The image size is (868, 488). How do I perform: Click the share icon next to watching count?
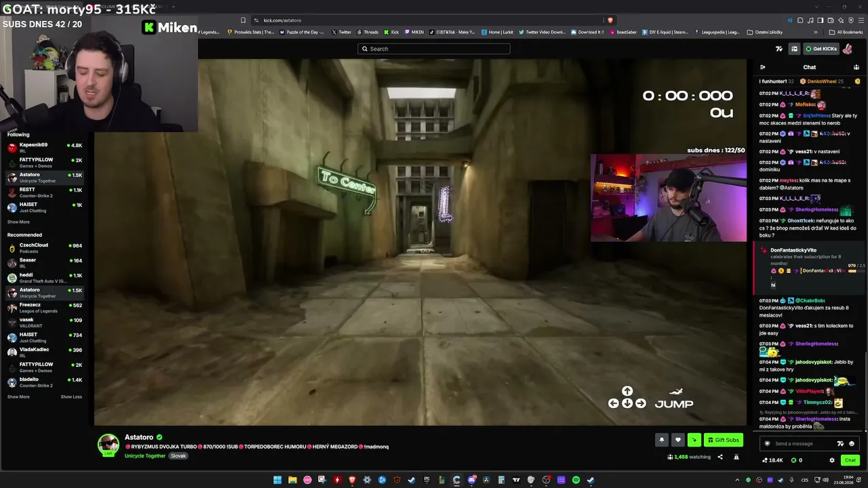click(720, 457)
